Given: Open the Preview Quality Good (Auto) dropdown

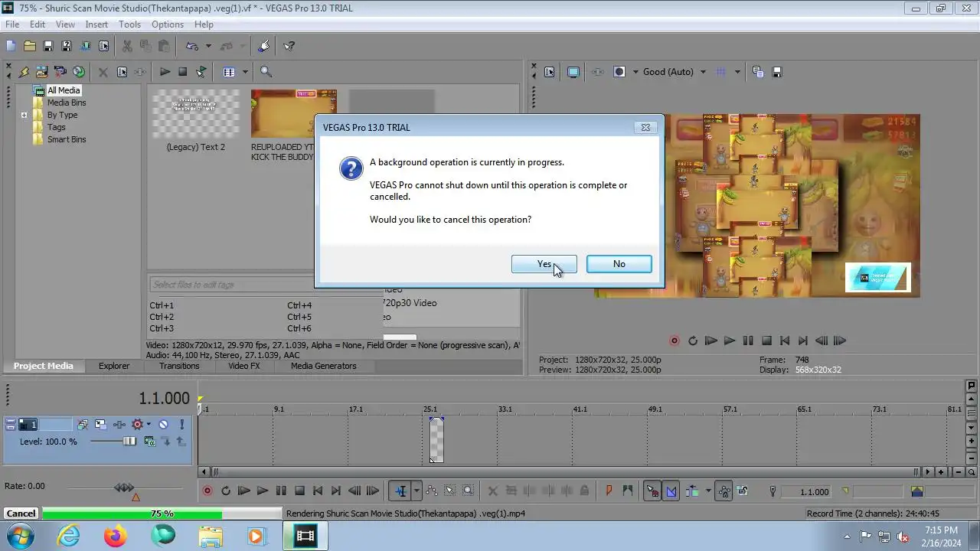Looking at the screenshot, I should pyautogui.click(x=675, y=72).
